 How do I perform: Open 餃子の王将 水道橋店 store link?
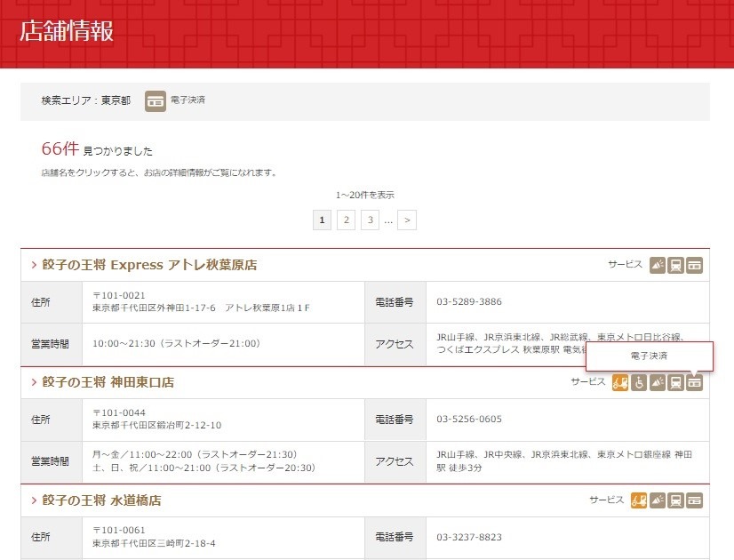point(101,500)
